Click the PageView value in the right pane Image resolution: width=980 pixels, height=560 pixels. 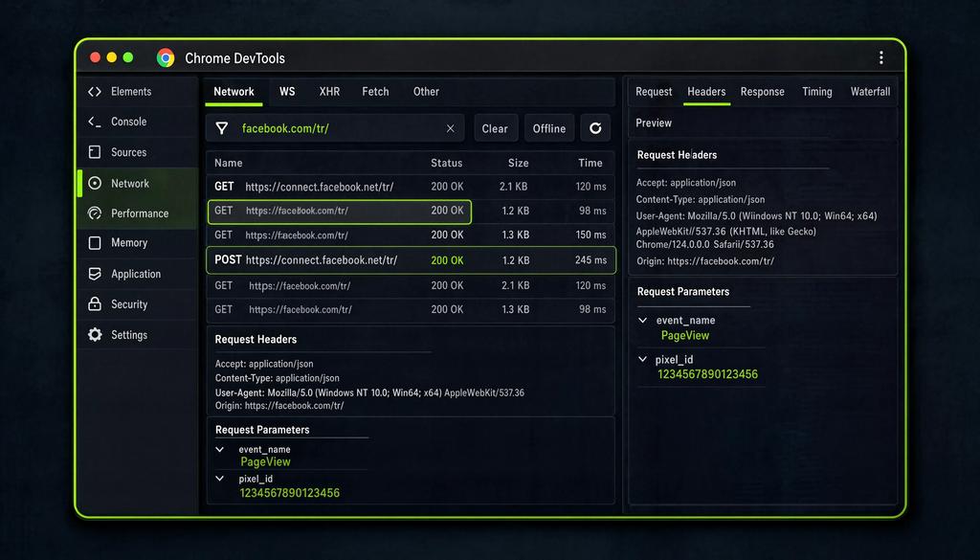coord(685,336)
